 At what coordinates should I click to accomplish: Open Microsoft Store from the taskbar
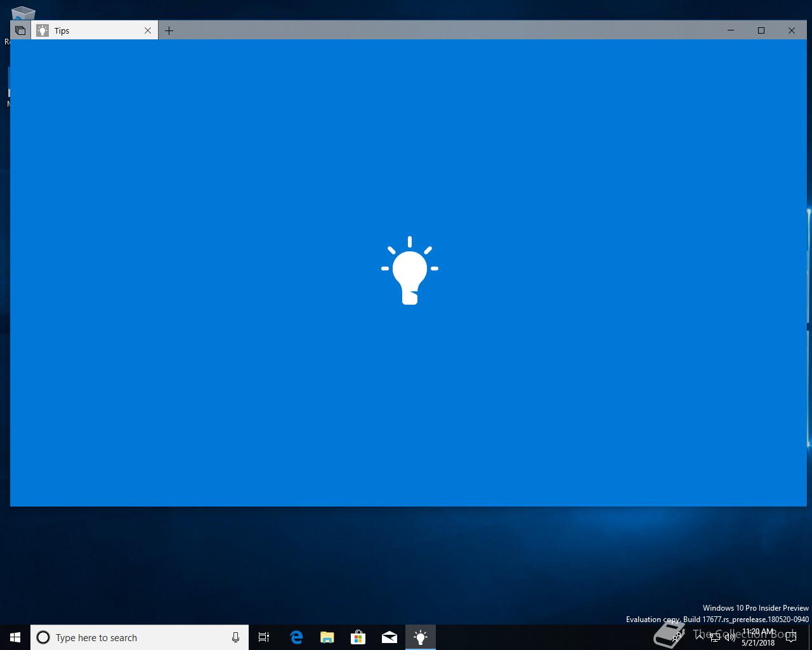[x=358, y=637]
